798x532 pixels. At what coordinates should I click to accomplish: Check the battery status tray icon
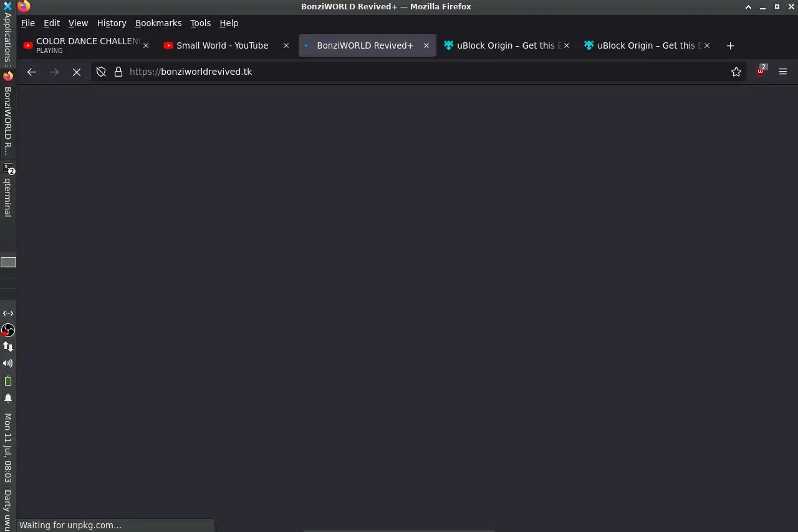[x=8, y=381]
